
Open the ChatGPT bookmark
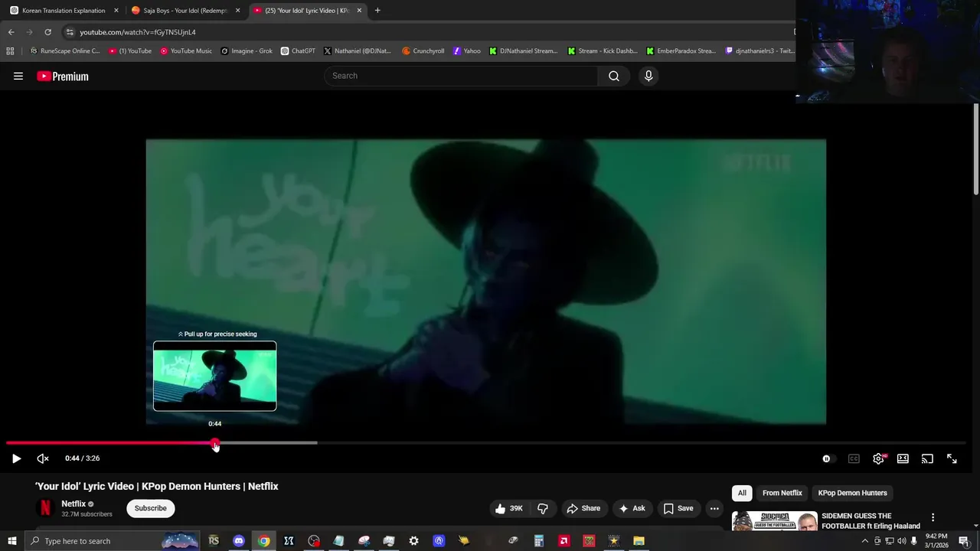coord(298,51)
